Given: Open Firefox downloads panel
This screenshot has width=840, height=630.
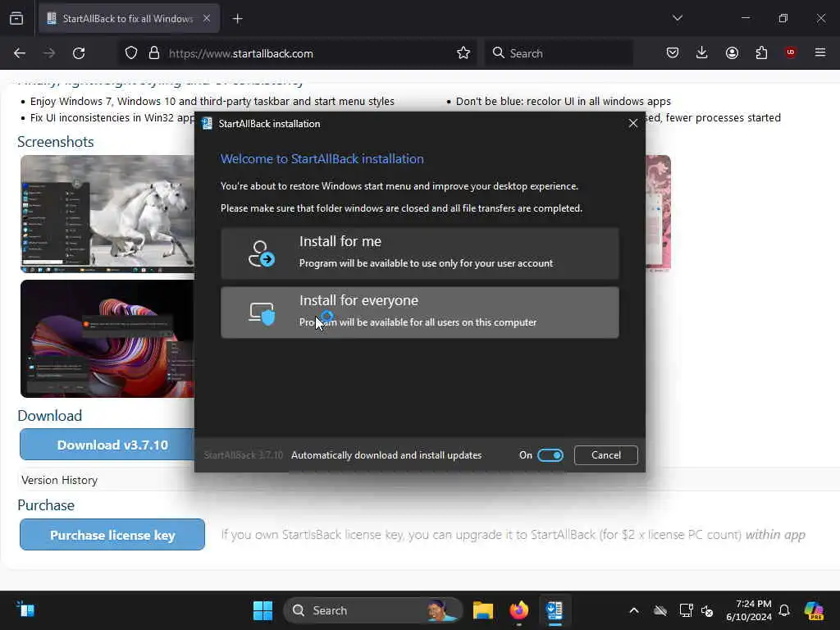Looking at the screenshot, I should [x=702, y=53].
